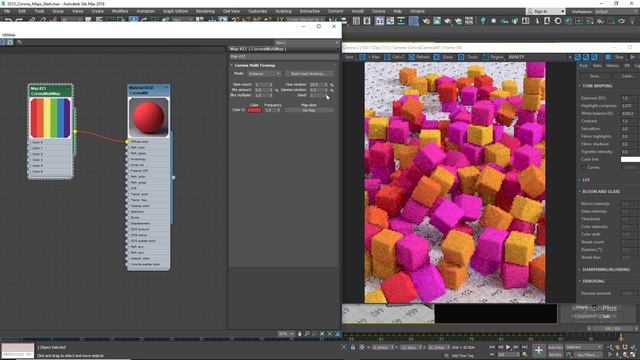The image size is (640, 360).
Task: Switch to the Post tab
Action: coord(583,66)
